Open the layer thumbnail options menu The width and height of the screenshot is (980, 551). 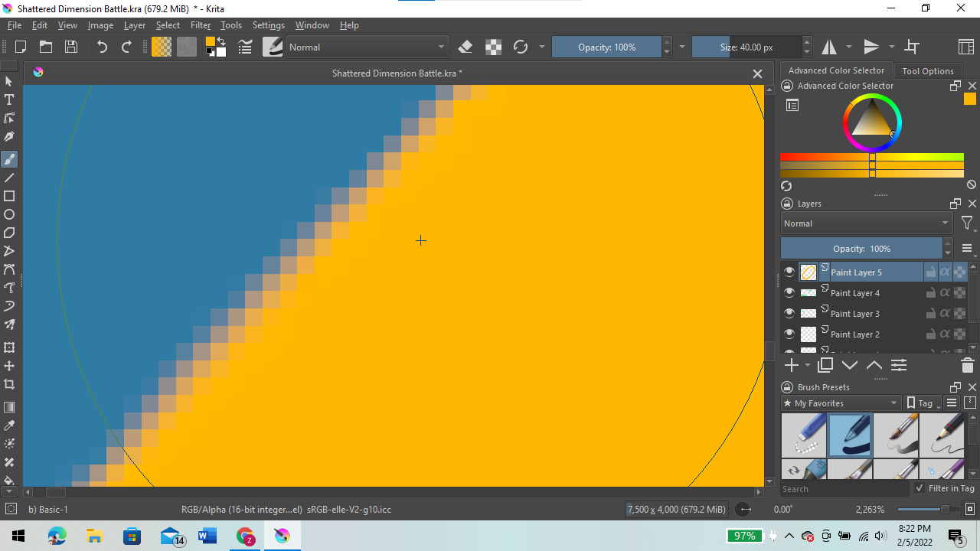click(x=967, y=249)
